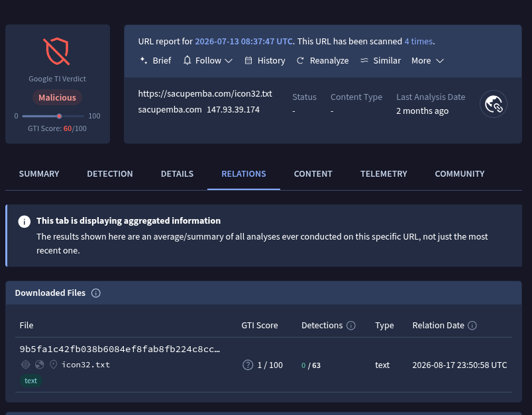Open the DETECTION tab
Screen dimensions: 532x415
click(110, 173)
